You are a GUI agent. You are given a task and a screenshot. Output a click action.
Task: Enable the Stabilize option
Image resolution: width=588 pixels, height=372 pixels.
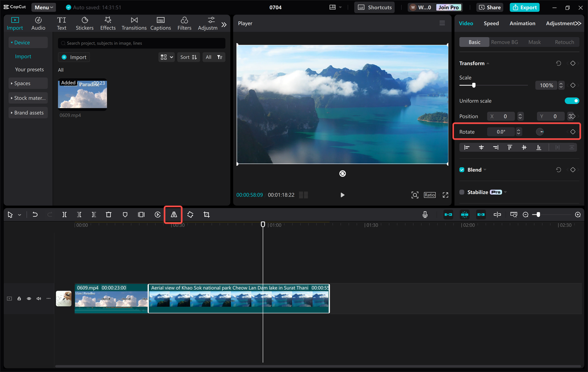click(x=462, y=192)
